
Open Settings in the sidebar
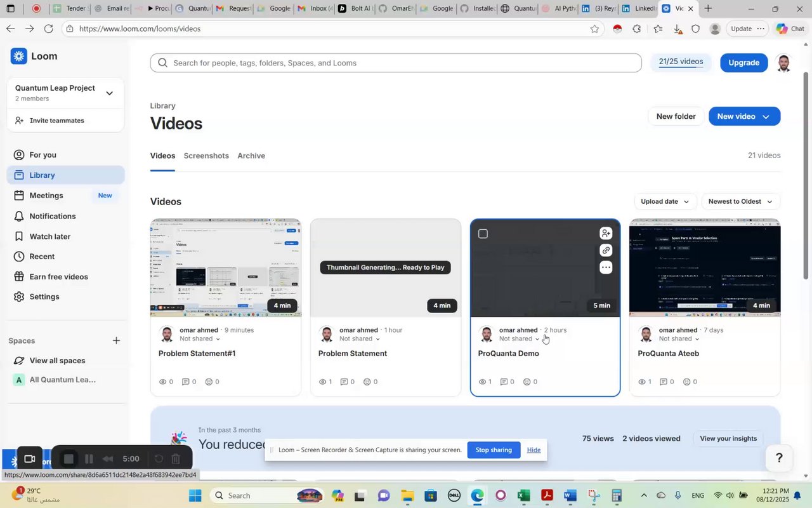(x=66, y=297)
